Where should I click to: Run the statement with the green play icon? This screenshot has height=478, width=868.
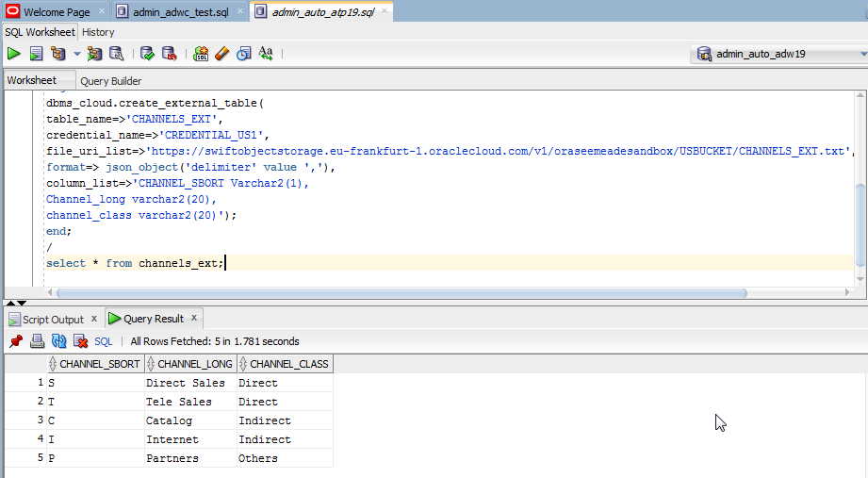click(14, 54)
